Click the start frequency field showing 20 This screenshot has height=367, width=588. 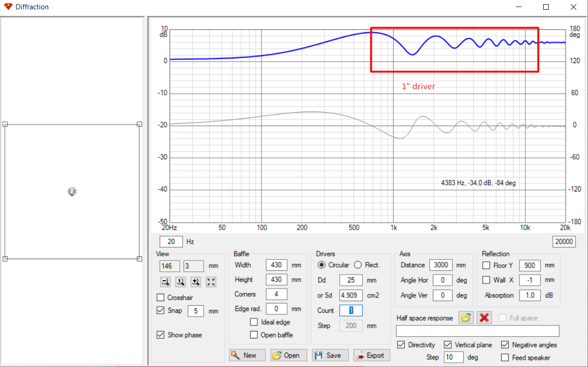171,241
